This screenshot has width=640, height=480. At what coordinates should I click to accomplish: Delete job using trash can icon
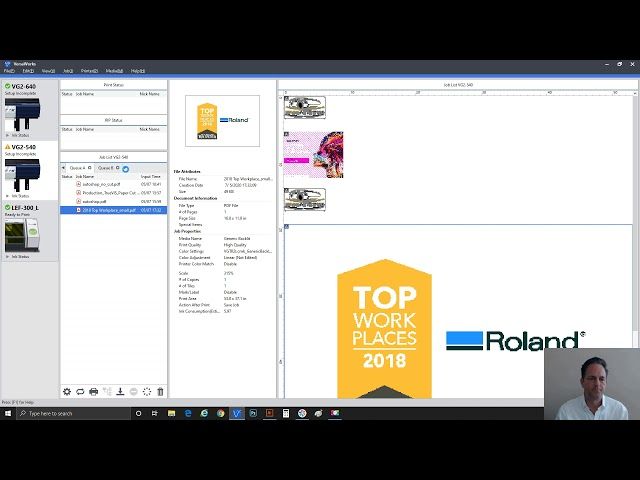point(160,391)
